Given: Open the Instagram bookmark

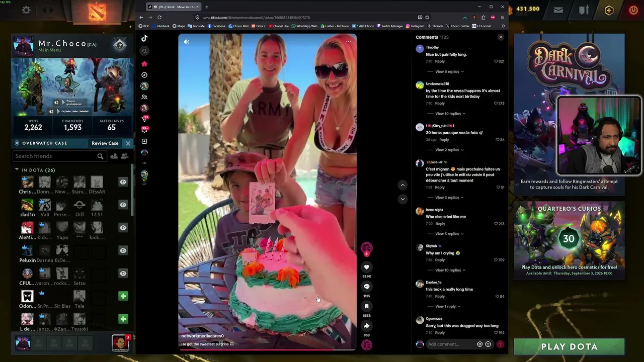Looking at the screenshot, I should point(415,26).
